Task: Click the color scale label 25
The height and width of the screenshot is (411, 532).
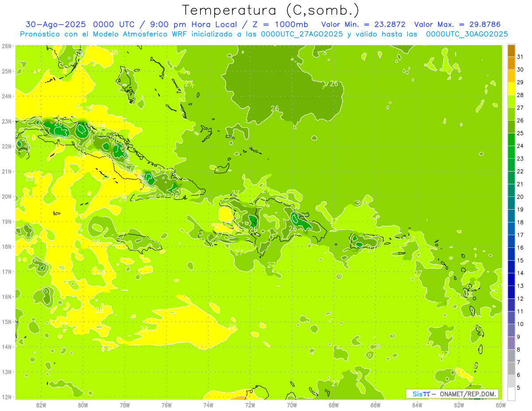Action: 520,133
